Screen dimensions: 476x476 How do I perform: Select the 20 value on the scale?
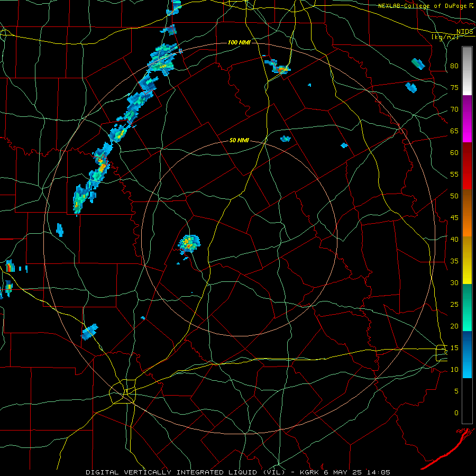pyautogui.click(x=454, y=326)
